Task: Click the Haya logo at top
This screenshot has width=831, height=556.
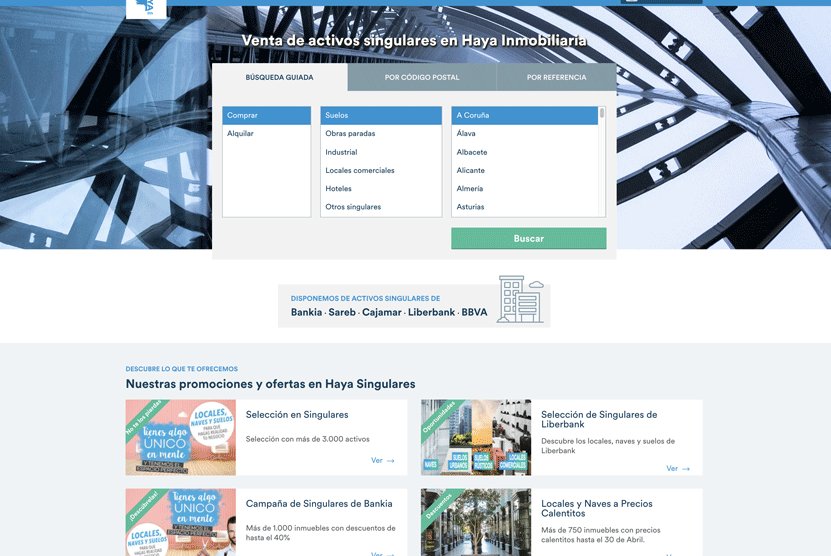Action: (x=146, y=9)
